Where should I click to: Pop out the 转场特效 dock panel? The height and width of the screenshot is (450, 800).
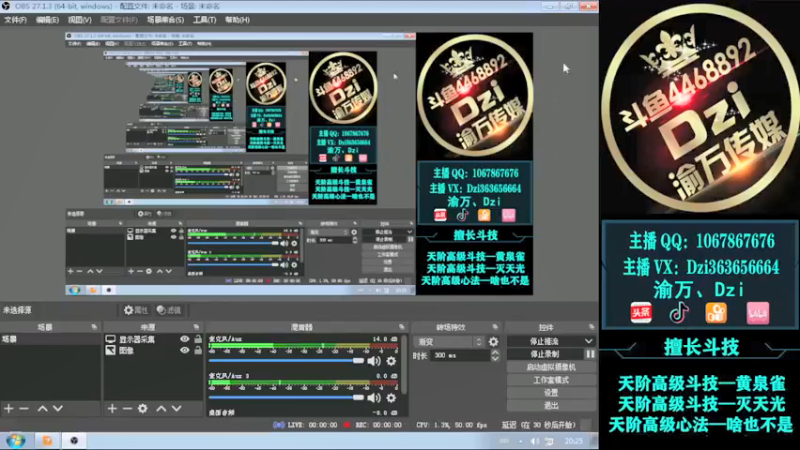point(495,327)
